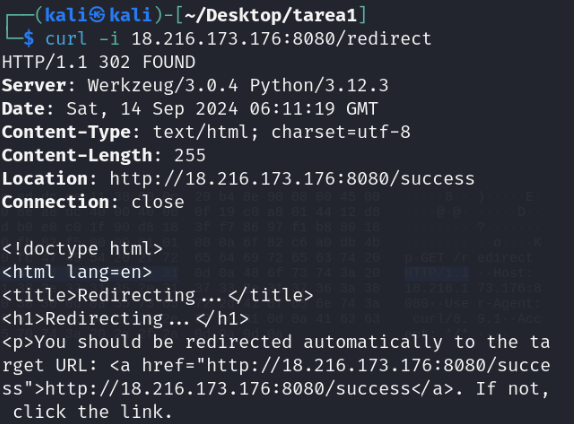Click the h1 Redirecting heading line
Viewport: 576px width, 424px height.
pos(125,319)
